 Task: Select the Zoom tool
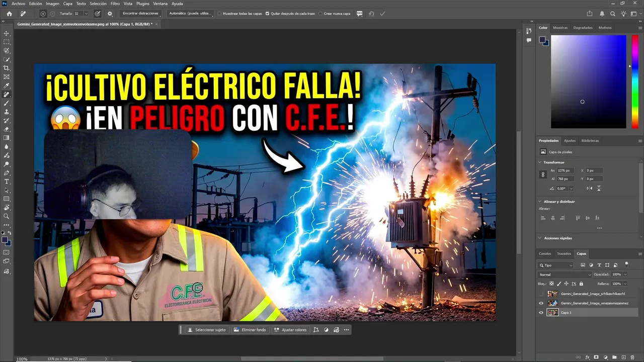pos(7,216)
